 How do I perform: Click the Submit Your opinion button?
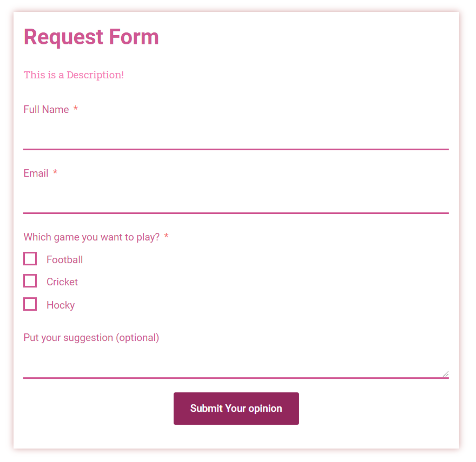[x=236, y=409]
